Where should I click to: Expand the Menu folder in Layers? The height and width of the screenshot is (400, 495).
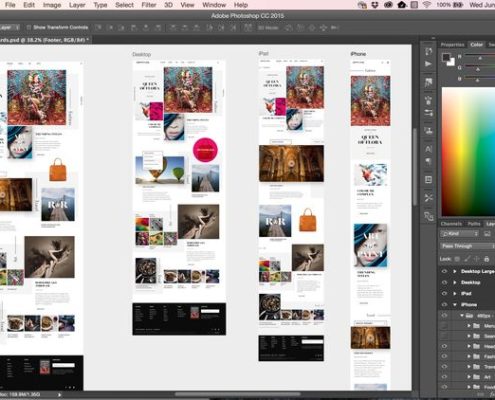coord(469,325)
